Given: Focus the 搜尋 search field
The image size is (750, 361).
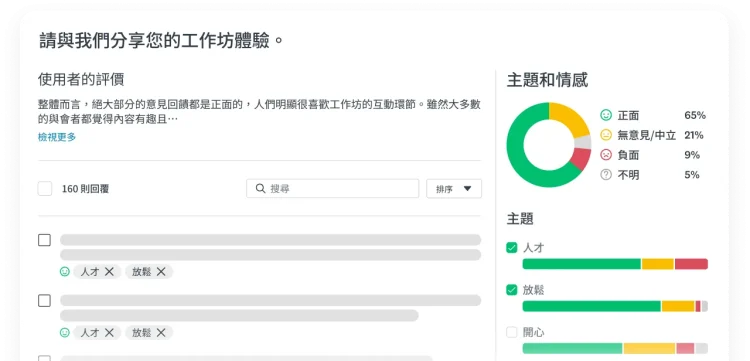Looking at the screenshot, I should [x=332, y=188].
